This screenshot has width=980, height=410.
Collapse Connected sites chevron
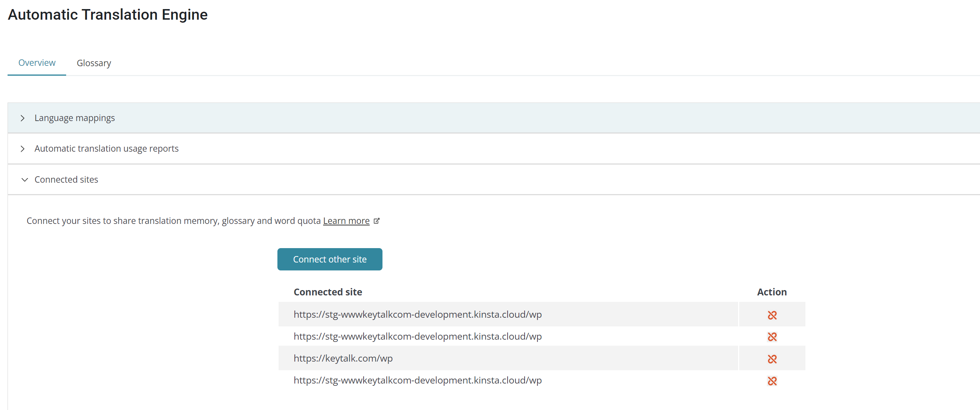pyautogui.click(x=25, y=180)
